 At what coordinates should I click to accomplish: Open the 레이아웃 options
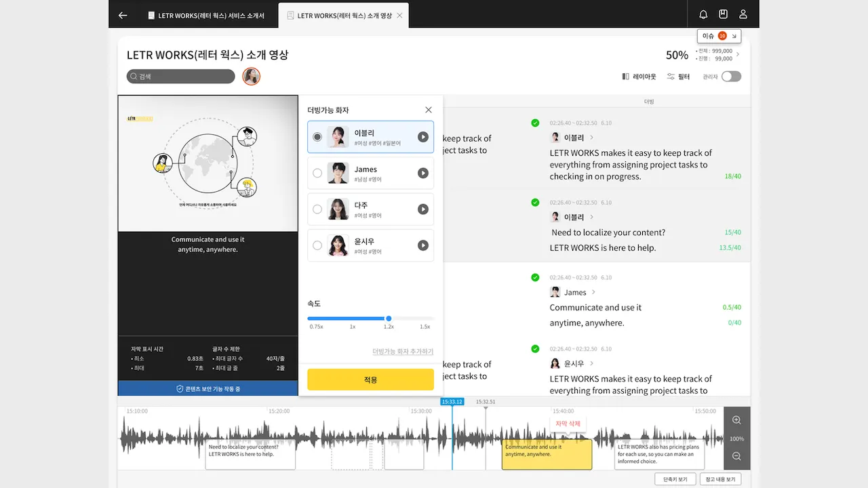[639, 77]
